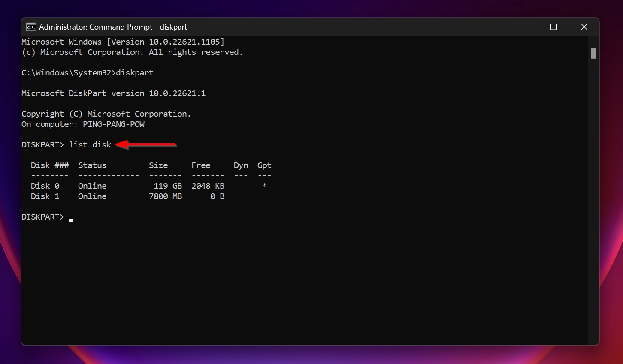Click the '2048 KB' free value
Screen dimensions: 623x364
click(208, 186)
